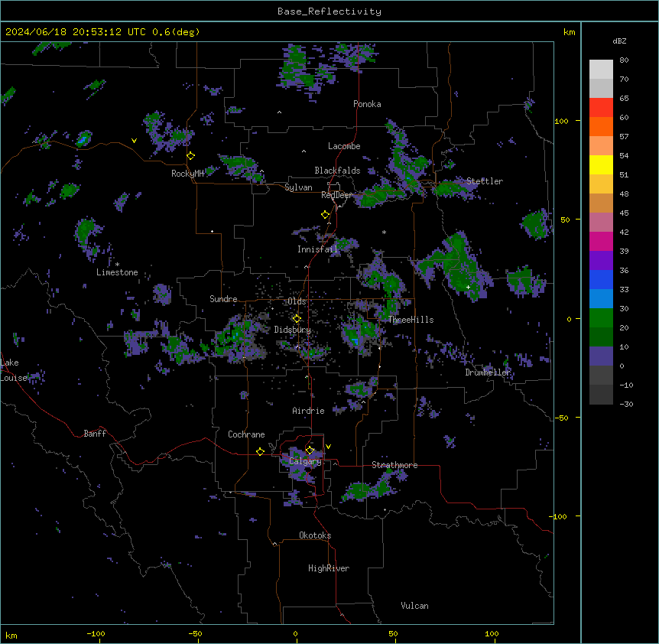Pick the purple 36-39 dBZ legend swatch
659x644 pixels.
(x=601, y=261)
